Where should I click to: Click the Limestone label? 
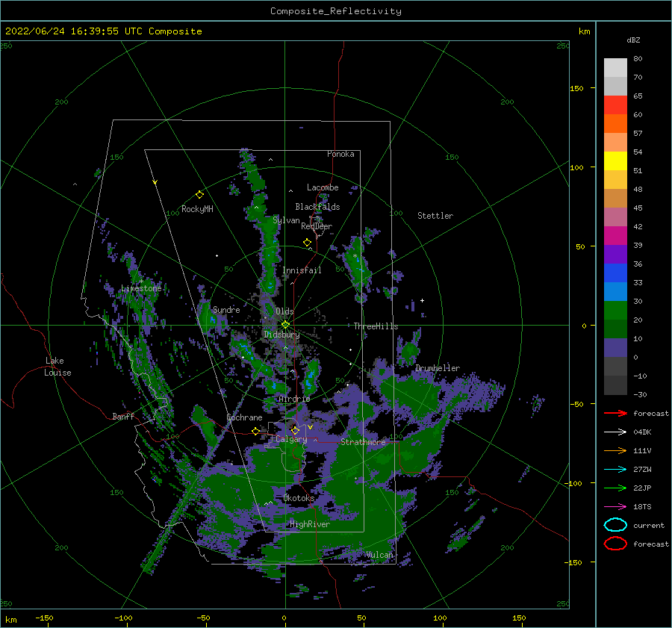click(141, 288)
